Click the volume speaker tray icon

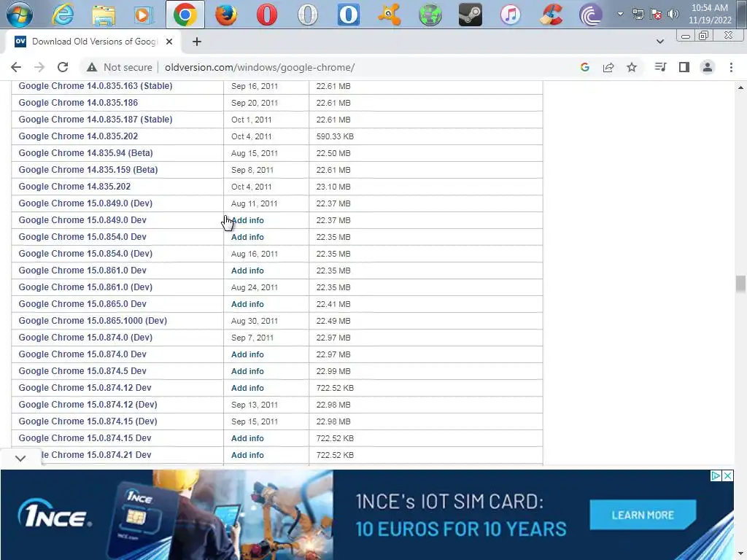[673, 14]
